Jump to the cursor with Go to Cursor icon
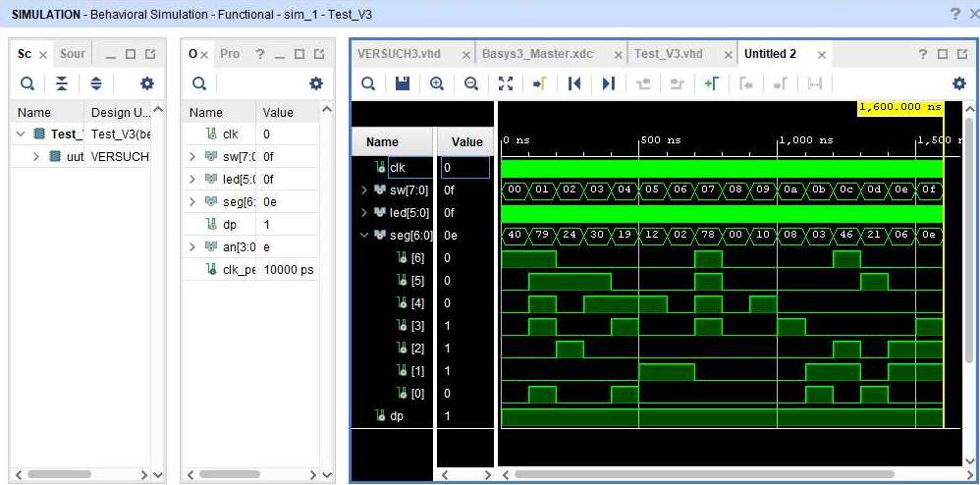 [x=539, y=83]
